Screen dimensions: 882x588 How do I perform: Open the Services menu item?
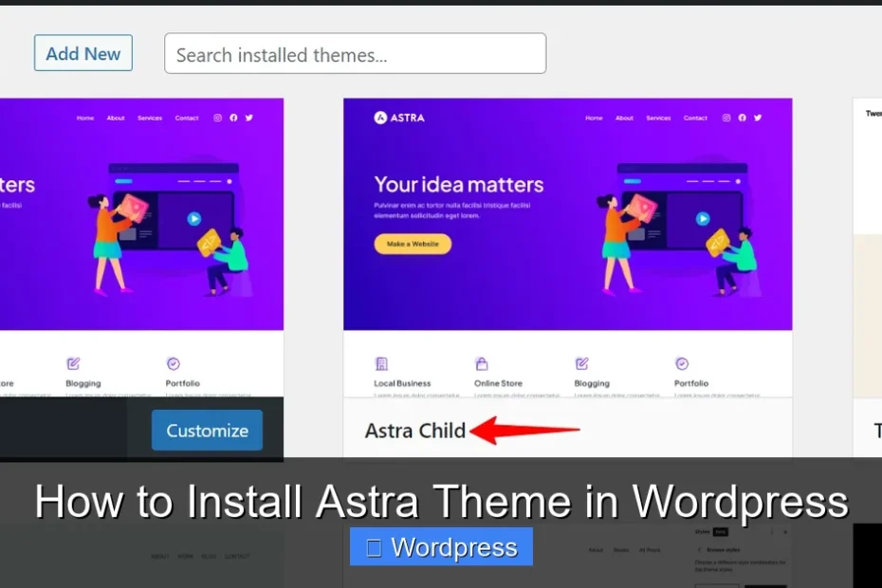(x=658, y=118)
